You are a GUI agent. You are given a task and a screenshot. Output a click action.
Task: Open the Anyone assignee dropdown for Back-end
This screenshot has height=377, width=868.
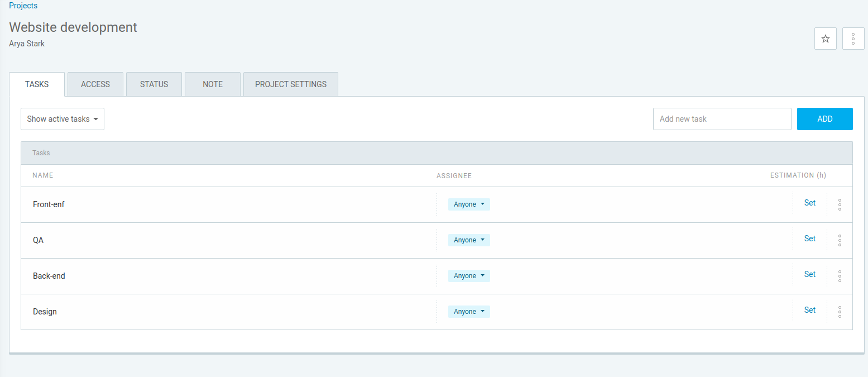469,276
